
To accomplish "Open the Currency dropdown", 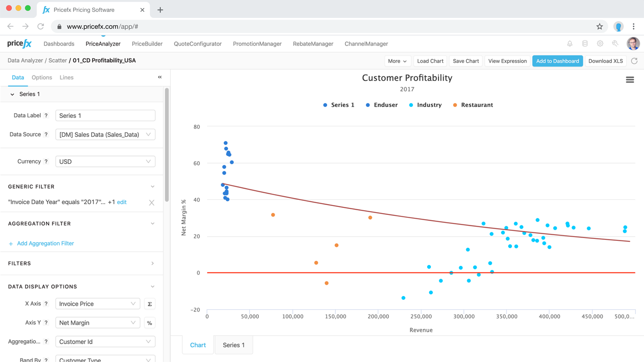I will pos(105,162).
